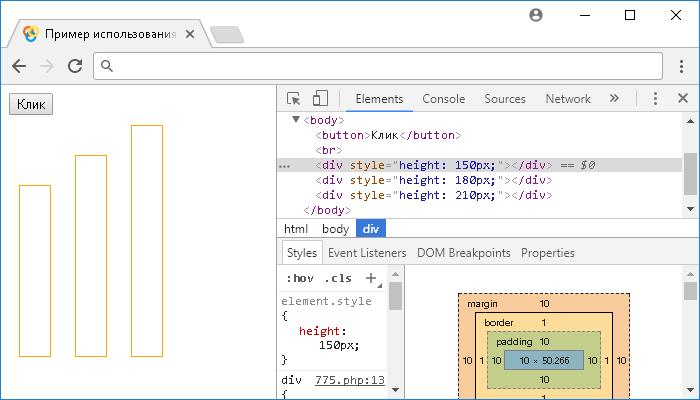700x400 pixels.
Task: Select the button Клик DOM node
Action: point(388,135)
